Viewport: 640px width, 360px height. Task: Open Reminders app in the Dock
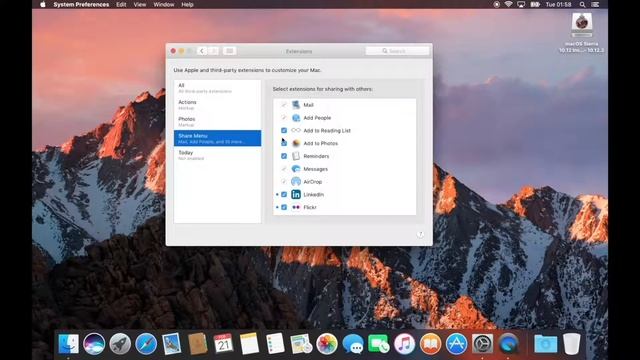tap(275, 343)
